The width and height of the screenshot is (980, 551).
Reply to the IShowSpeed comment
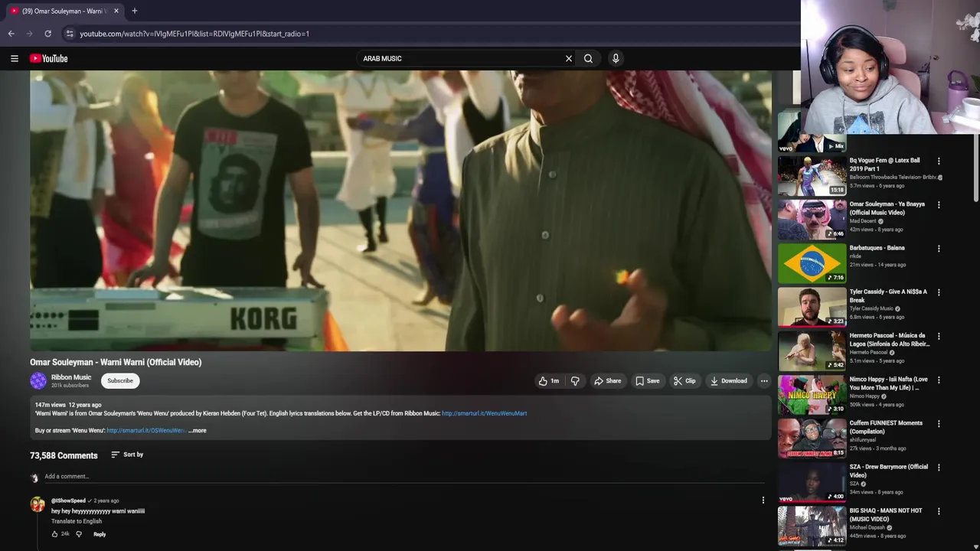(x=100, y=534)
